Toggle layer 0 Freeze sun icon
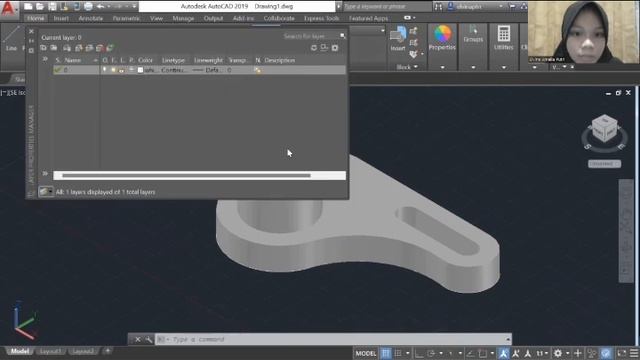 [x=113, y=70]
